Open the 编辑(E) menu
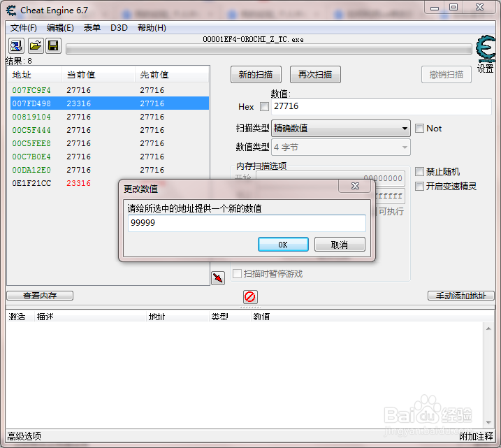Viewport: 501px width, 448px height. click(x=60, y=28)
